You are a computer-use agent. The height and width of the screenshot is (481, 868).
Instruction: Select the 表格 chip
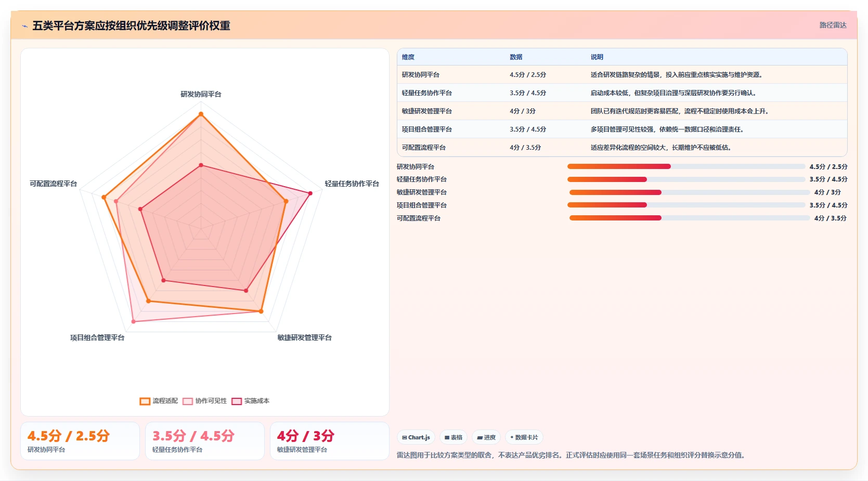[454, 437]
